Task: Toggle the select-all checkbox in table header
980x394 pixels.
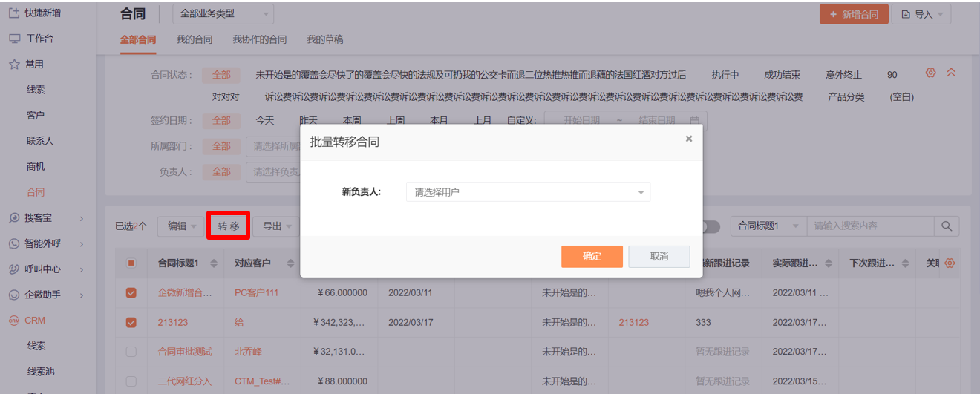Action: [131, 263]
